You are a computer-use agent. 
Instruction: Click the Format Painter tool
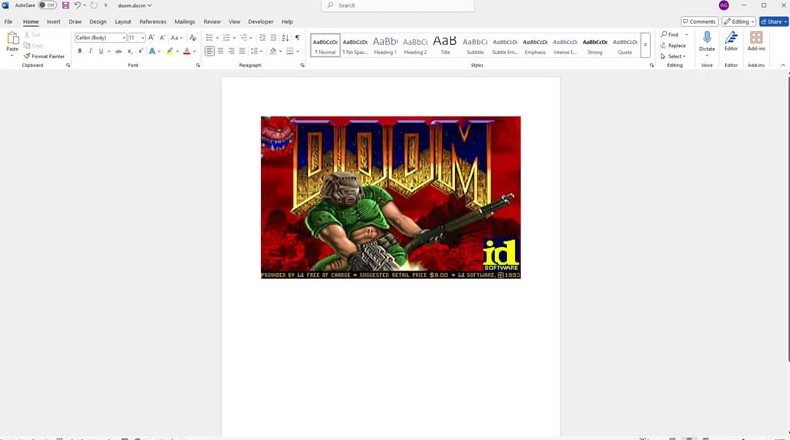[44, 56]
